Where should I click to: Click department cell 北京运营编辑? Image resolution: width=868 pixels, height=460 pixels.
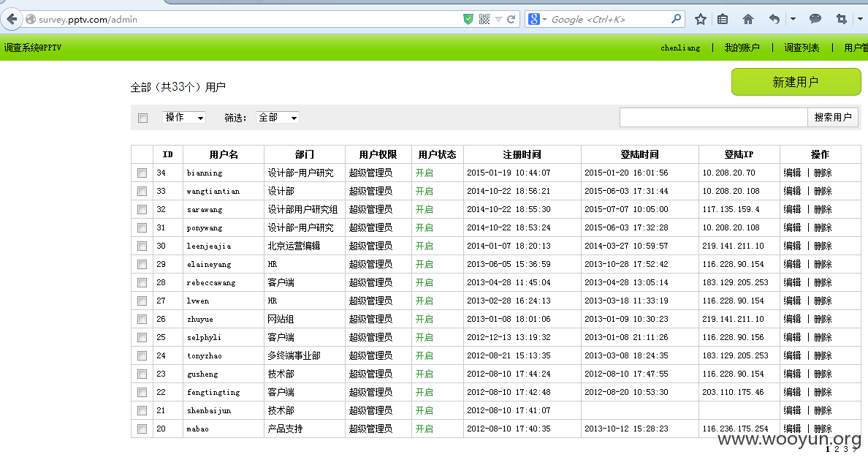[x=294, y=246]
